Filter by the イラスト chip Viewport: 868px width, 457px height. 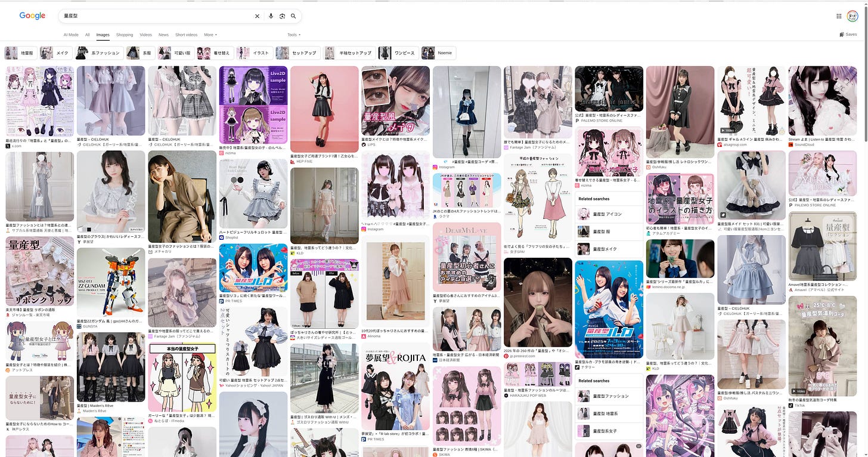(x=255, y=53)
